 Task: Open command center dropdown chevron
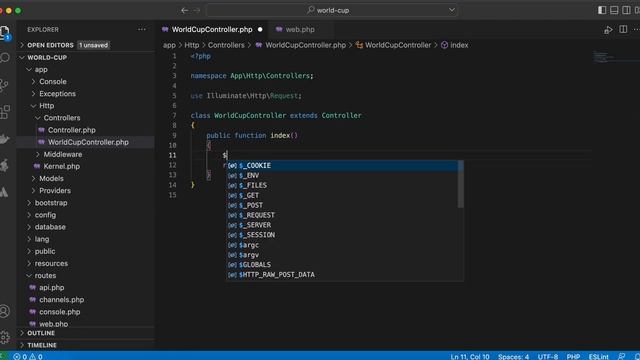point(451,10)
